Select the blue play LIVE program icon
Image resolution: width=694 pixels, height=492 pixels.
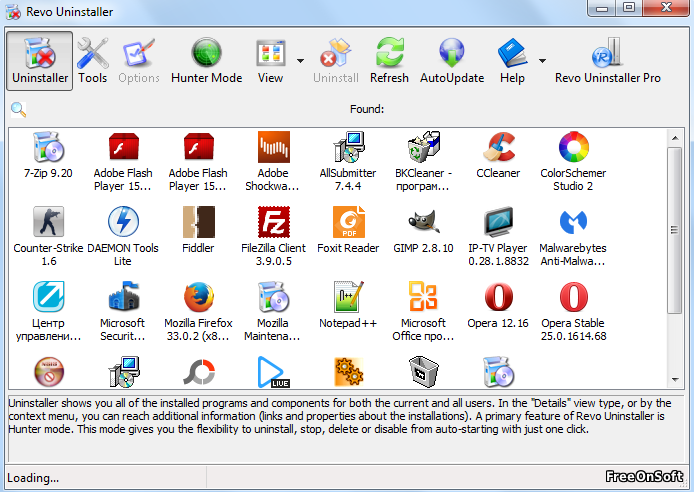pyautogui.click(x=274, y=372)
